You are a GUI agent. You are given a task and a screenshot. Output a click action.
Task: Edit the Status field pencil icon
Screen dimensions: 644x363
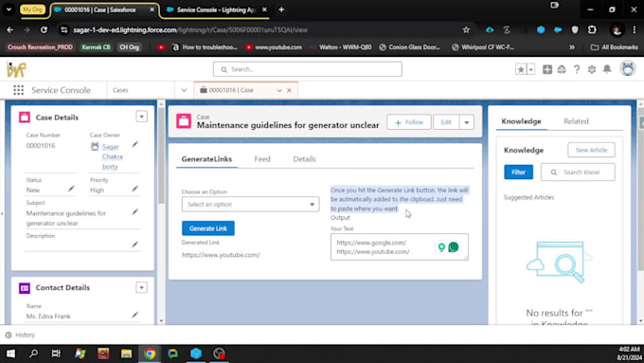tap(71, 189)
